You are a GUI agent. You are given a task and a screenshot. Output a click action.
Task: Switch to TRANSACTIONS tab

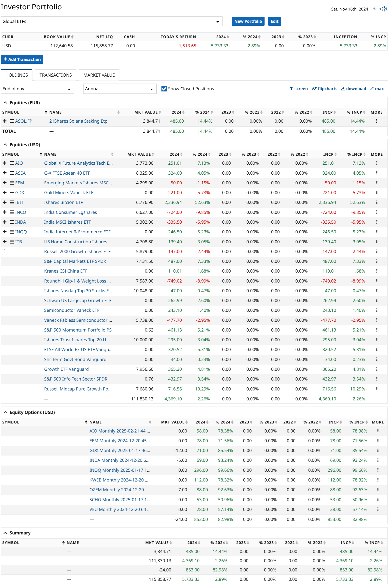tap(55, 75)
